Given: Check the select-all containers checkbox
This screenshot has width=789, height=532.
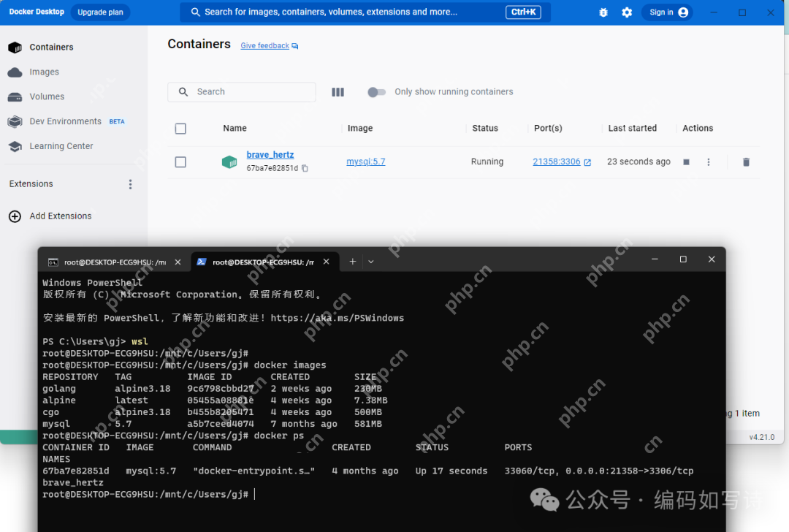Looking at the screenshot, I should [180, 129].
